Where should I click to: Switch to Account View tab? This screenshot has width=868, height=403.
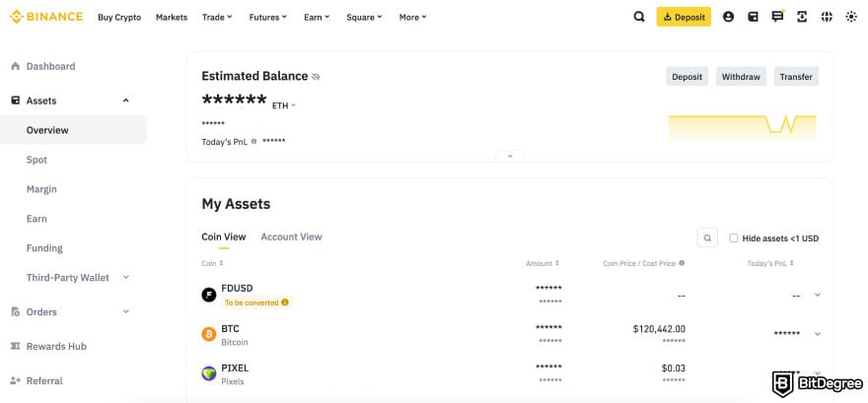point(291,236)
